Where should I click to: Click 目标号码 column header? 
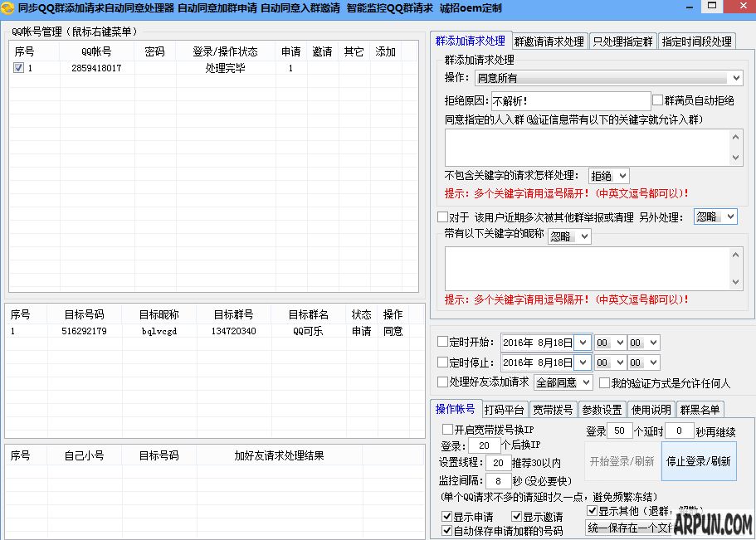(x=85, y=314)
